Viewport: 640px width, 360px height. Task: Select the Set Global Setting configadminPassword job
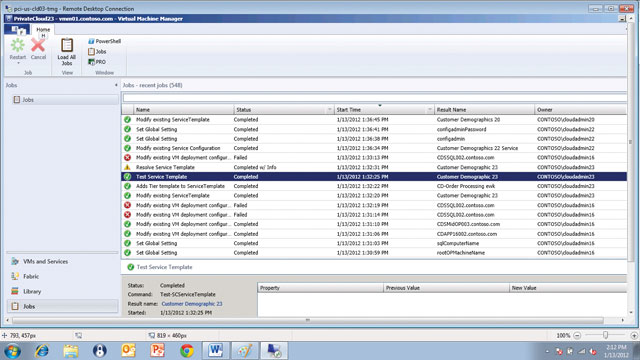[x=374, y=129]
